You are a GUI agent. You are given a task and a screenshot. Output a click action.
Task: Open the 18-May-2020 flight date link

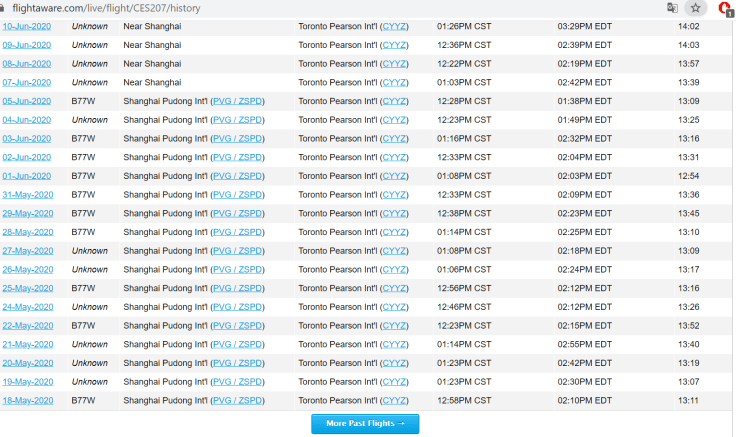(x=27, y=400)
